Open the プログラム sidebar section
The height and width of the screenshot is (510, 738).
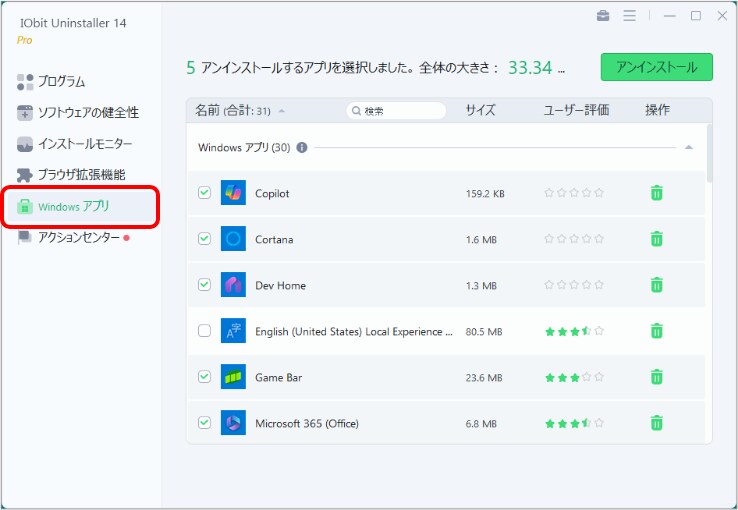pyautogui.click(x=51, y=81)
